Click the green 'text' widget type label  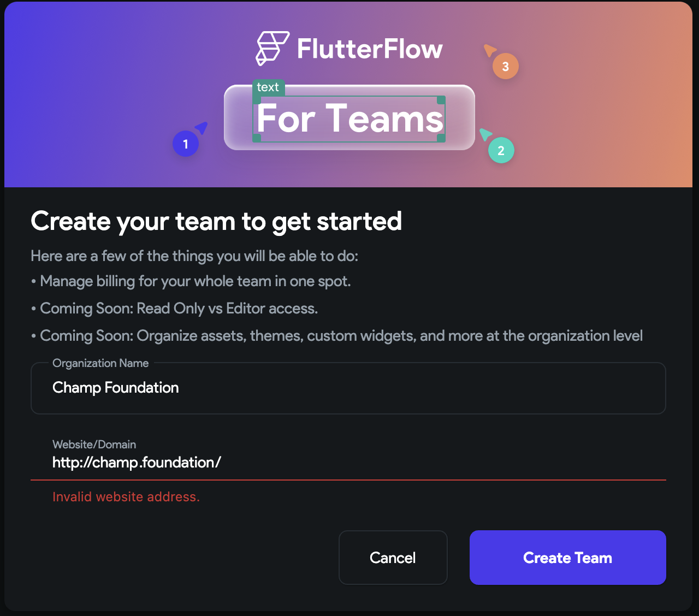tap(268, 87)
